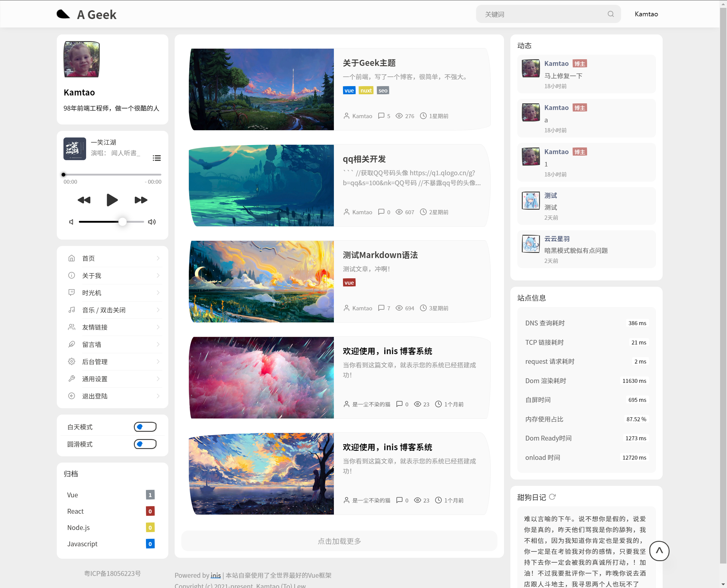Viewport: 727px width, 588px height.
Task: Click the rocket landscape post thumbnail
Action: tap(261, 89)
